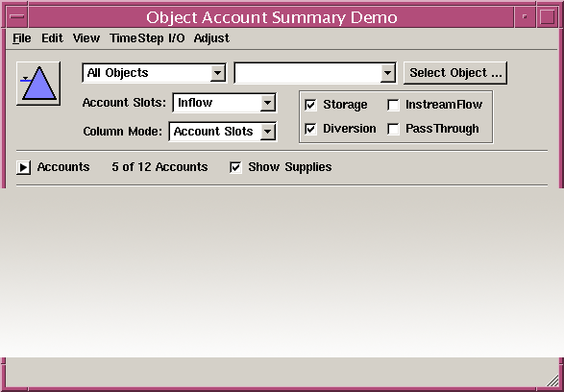This screenshot has width=564, height=392.
Task: Click the Select Object ... button
Action: pos(455,73)
